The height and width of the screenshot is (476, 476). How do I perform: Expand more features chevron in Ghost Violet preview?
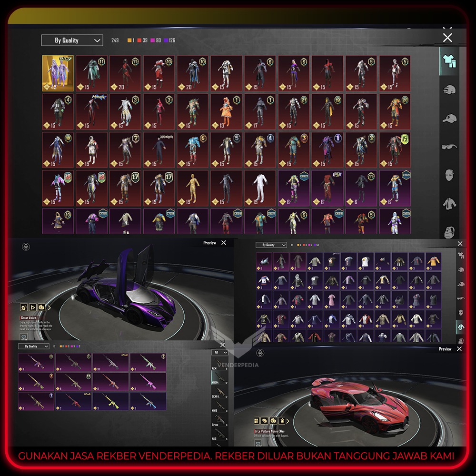49,307
